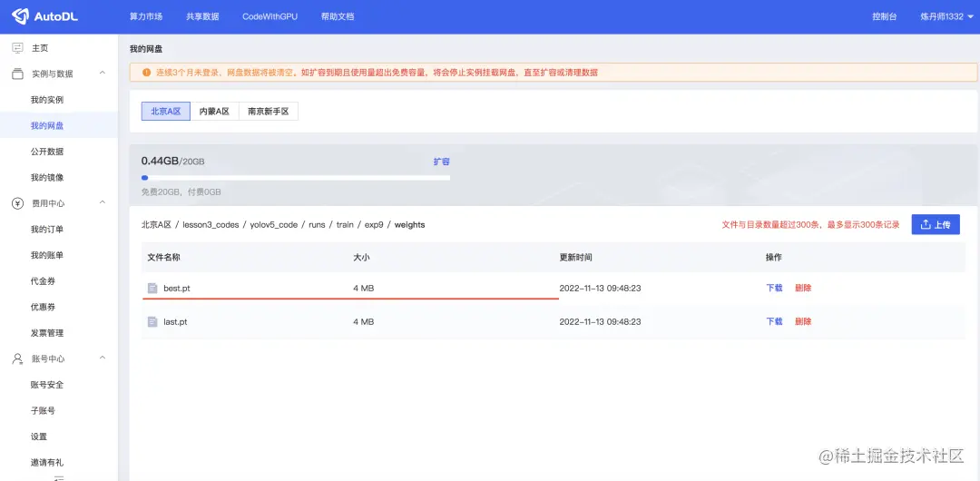Click the orange warning icon in notice banner
980x481 pixels.
(147, 73)
